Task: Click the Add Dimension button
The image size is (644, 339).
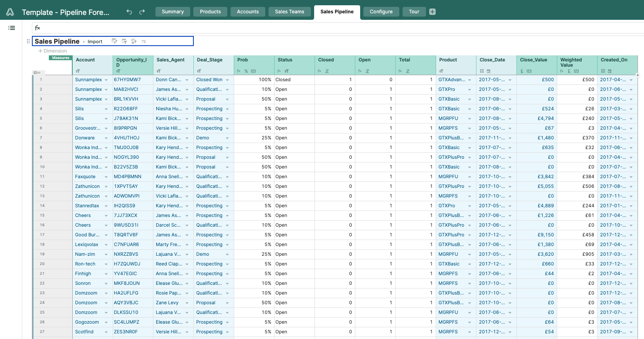Action: point(52,51)
